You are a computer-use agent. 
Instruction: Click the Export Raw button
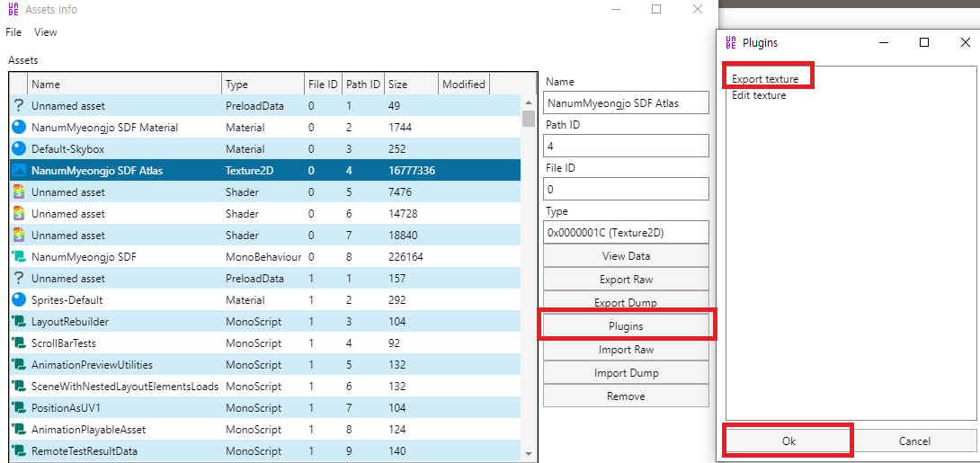coord(627,280)
